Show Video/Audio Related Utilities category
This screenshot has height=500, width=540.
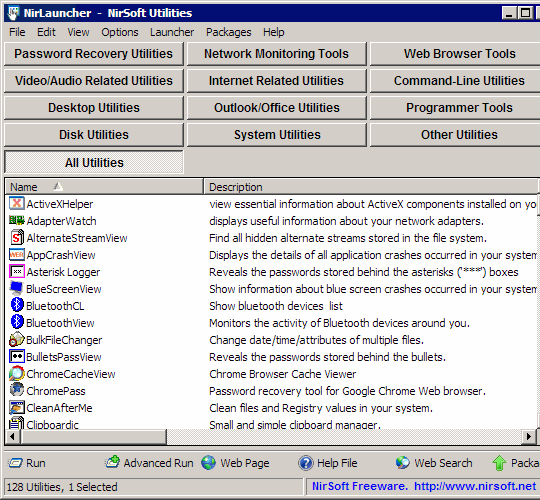94,81
